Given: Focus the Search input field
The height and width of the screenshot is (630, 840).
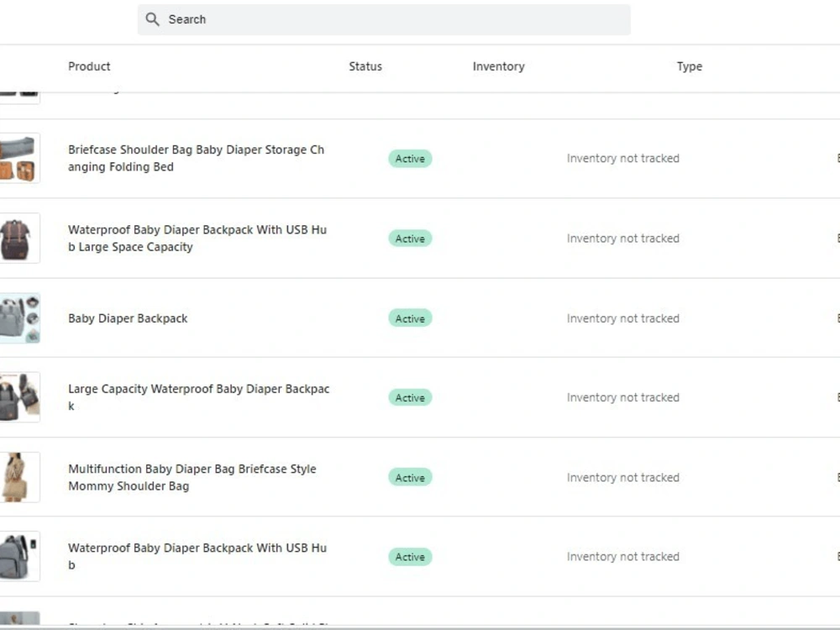Looking at the screenshot, I should [x=384, y=20].
